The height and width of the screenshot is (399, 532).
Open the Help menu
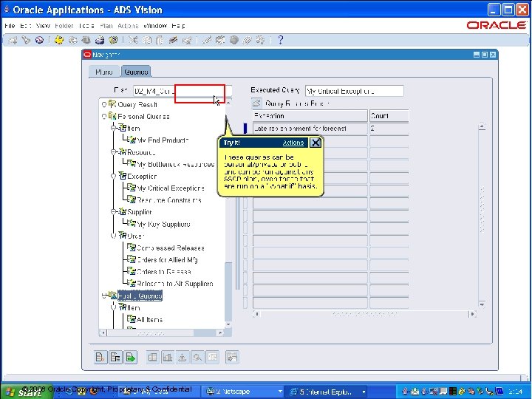pos(179,26)
